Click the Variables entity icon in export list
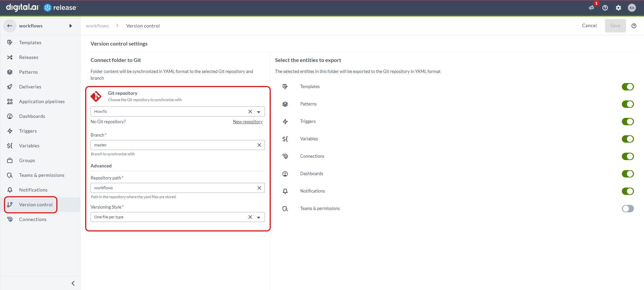Viewport: 644px width, 290px height. pyautogui.click(x=285, y=139)
